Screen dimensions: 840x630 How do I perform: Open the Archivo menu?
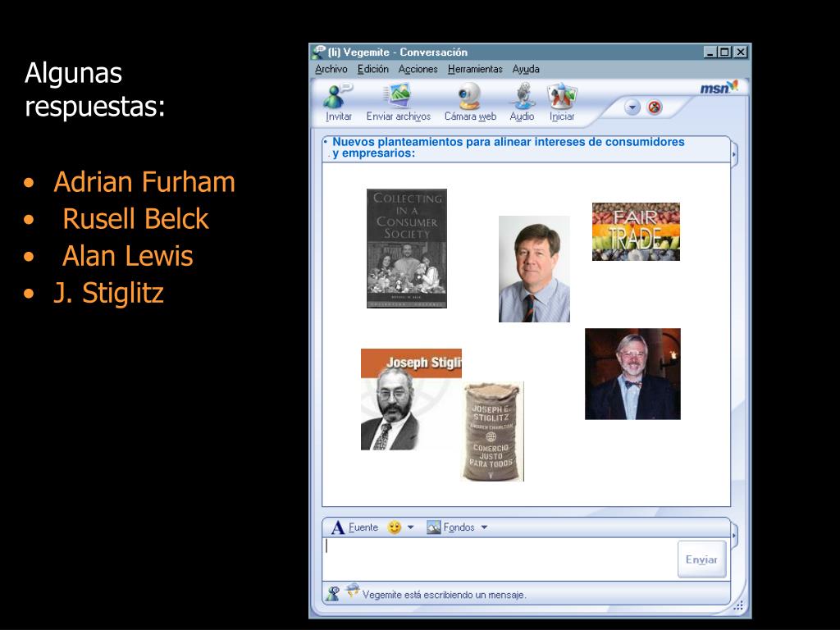tap(331, 69)
